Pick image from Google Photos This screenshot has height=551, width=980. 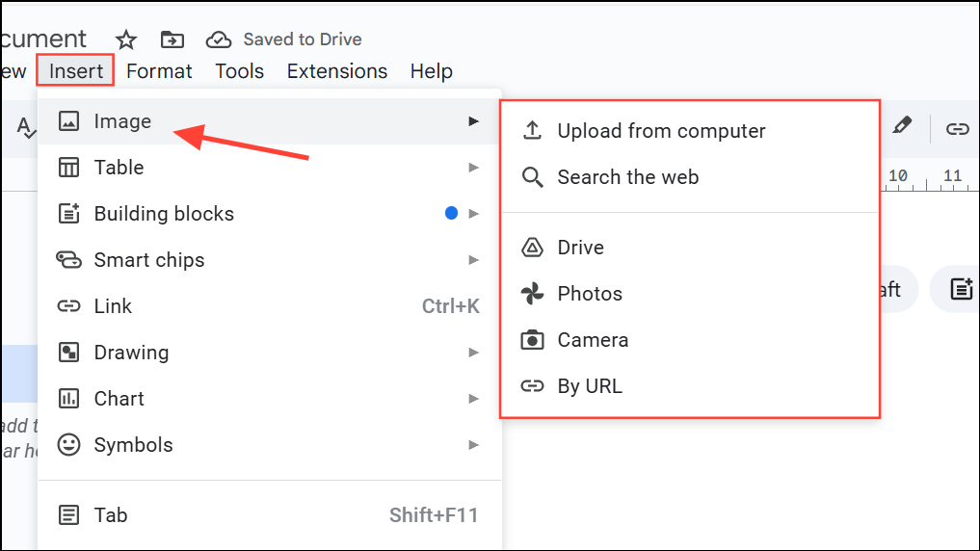coord(590,294)
